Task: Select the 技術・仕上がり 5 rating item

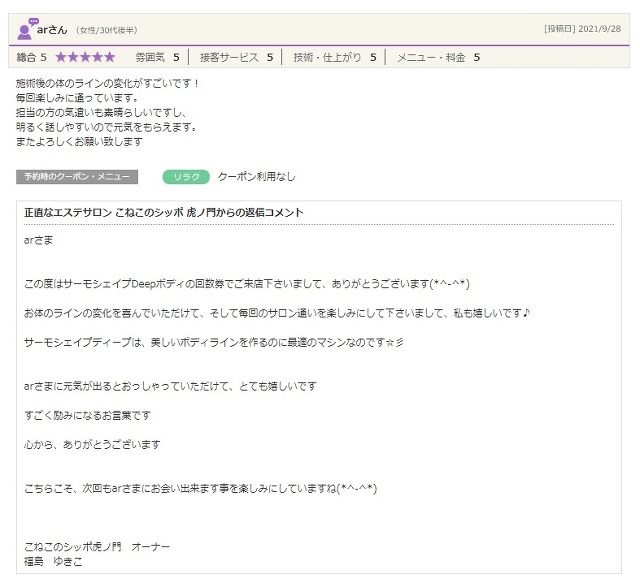Action: coord(334,58)
